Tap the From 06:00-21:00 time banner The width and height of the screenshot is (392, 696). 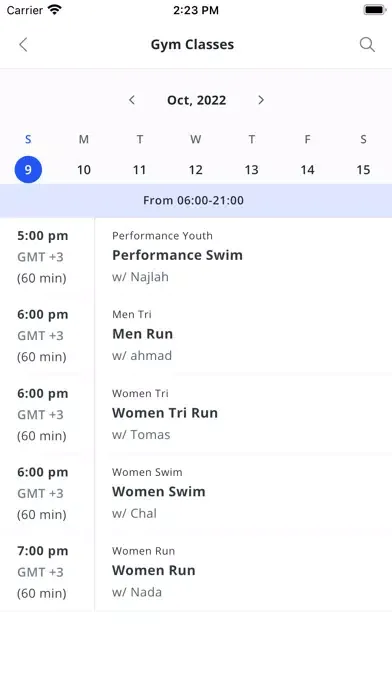[x=196, y=201]
